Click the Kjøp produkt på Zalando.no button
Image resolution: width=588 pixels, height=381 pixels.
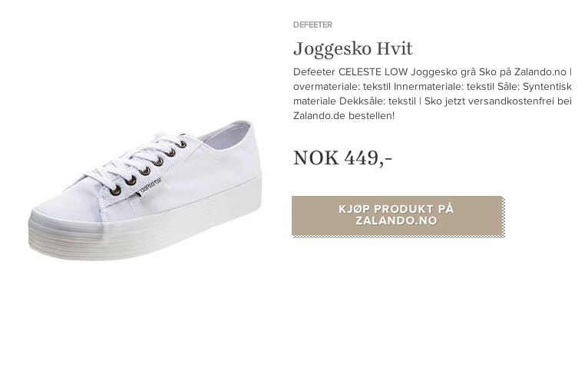pyautogui.click(x=397, y=215)
